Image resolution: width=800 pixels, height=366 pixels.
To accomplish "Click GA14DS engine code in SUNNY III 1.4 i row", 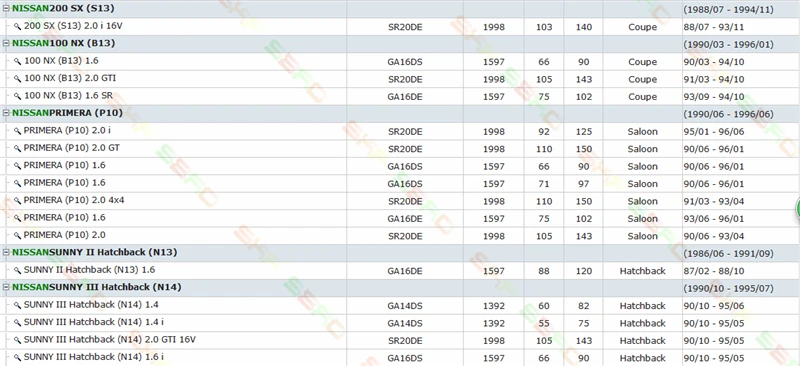I will click(405, 323).
